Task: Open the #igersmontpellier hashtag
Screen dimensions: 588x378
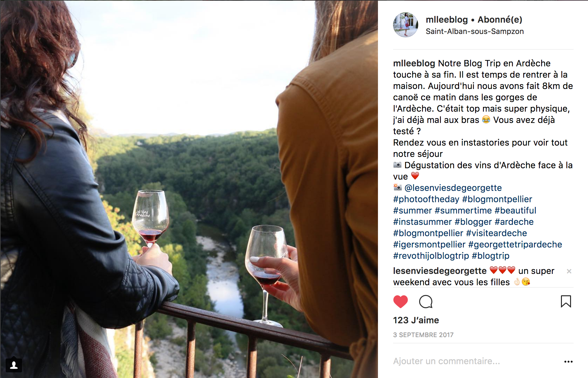Action: point(429,244)
